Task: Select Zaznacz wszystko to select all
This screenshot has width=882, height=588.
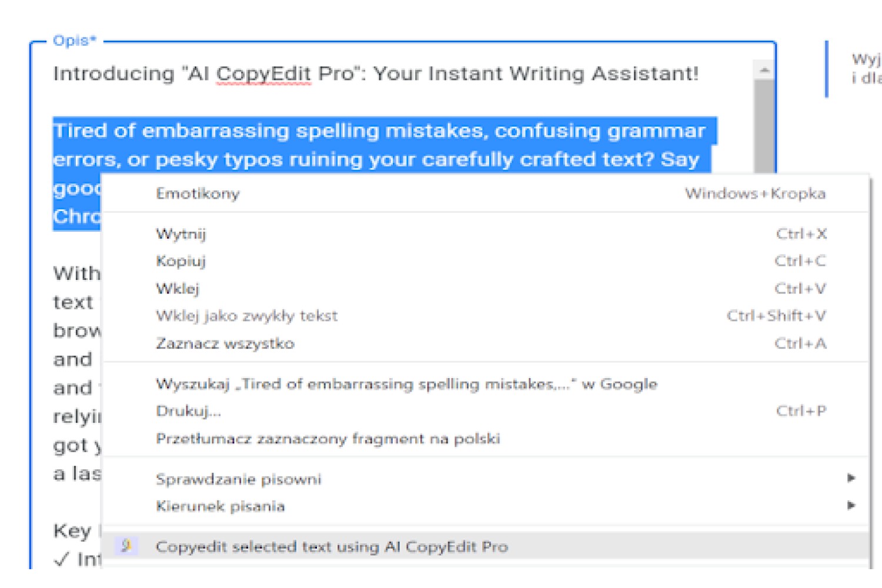Action: coord(486,343)
